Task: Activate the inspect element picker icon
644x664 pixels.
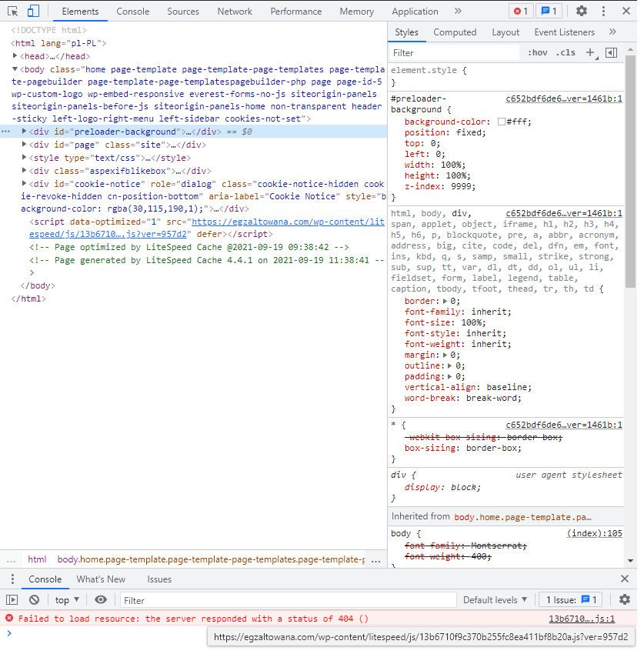Action: (x=13, y=11)
